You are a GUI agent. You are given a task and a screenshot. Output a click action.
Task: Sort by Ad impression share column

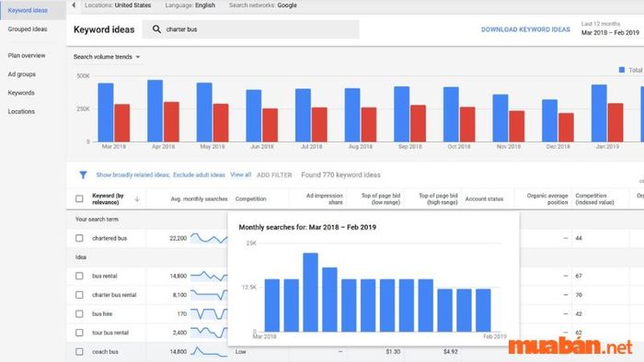pyautogui.click(x=325, y=198)
